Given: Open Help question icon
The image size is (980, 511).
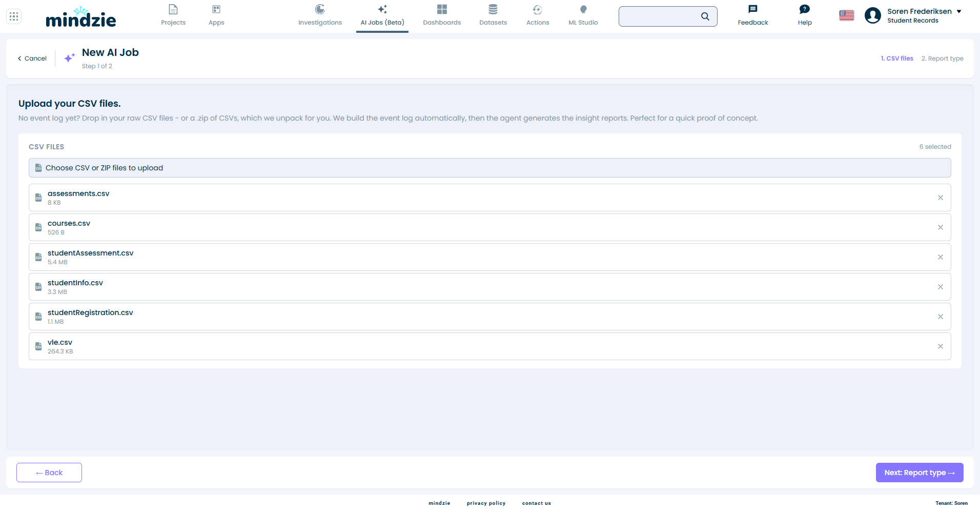Looking at the screenshot, I should [x=805, y=9].
